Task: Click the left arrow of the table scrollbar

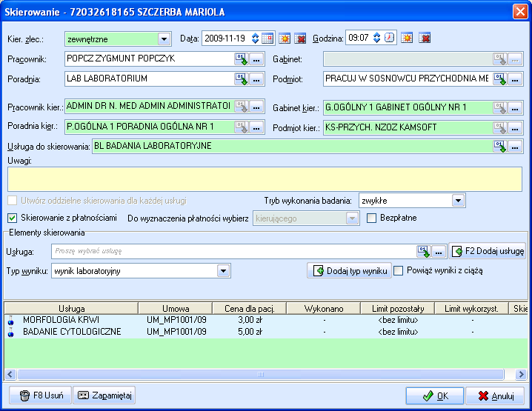Action: pyautogui.click(x=10, y=375)
